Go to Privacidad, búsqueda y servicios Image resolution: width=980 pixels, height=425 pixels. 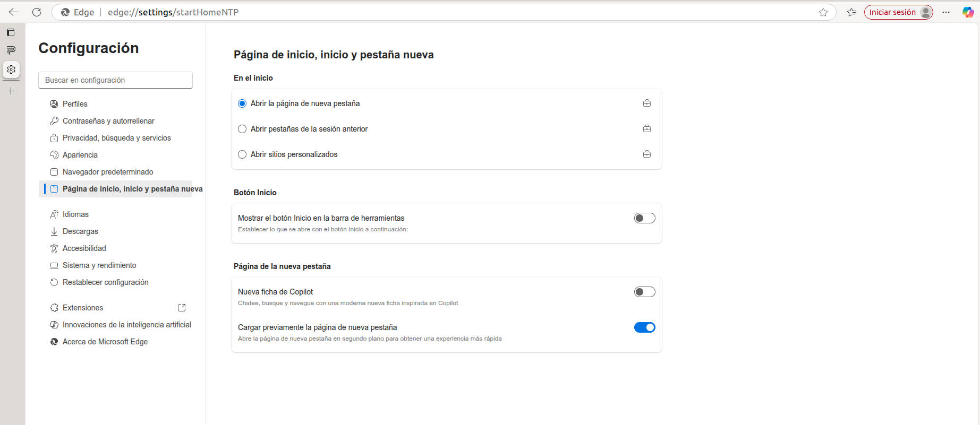point(116,138)
